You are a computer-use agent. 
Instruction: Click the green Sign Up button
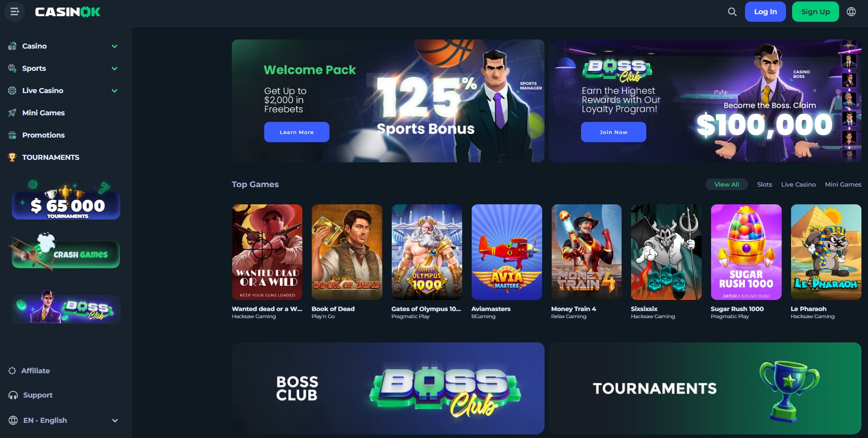pos(815,12)
